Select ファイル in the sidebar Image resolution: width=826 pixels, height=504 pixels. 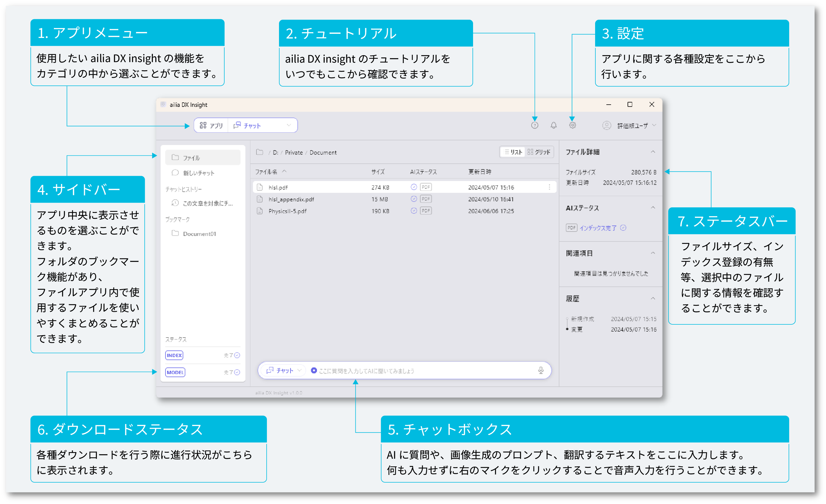tap(203, 158)
